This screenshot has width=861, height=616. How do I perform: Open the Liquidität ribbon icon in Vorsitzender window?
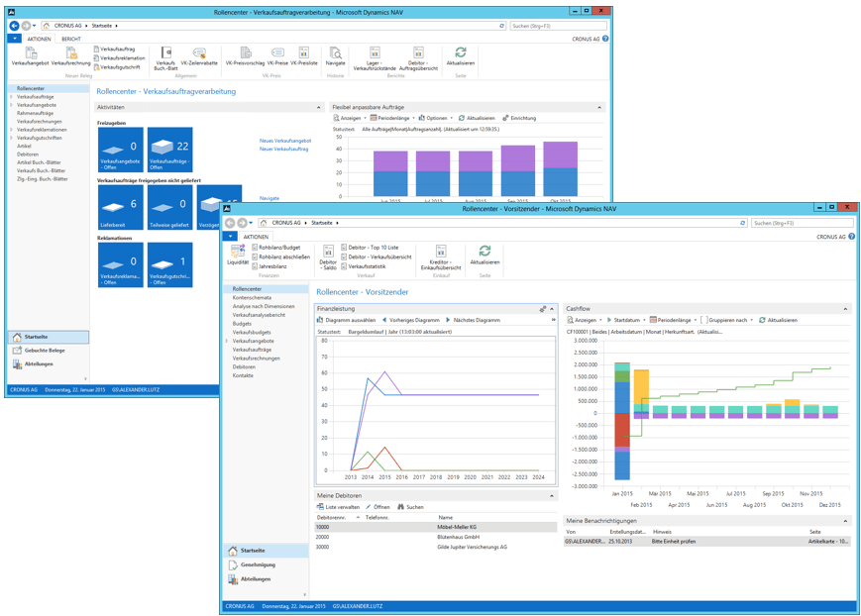click(238, 255)
